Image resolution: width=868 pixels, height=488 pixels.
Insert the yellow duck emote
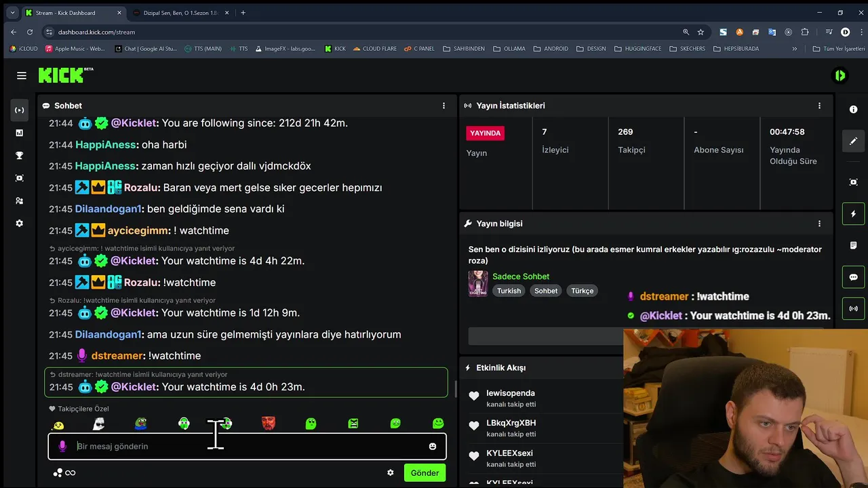tap(58, 425)
